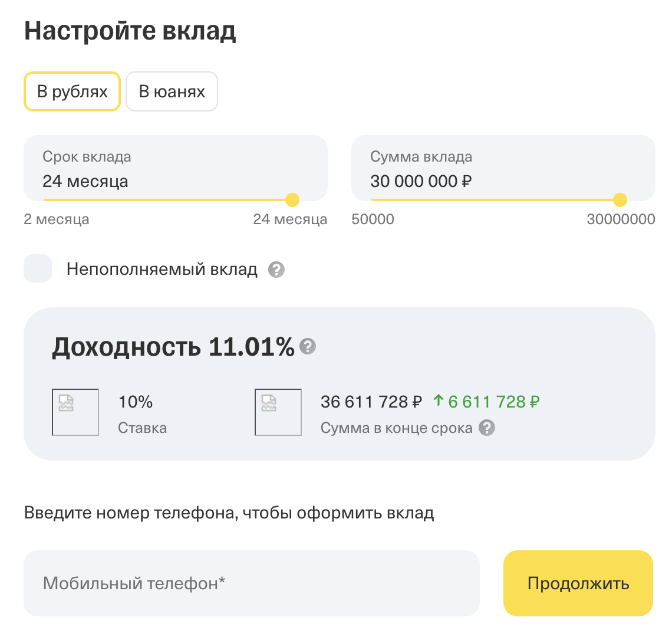Click the "Непополняемый вклад" label text
The width and height of the screenshot is (672, 637).
pyautogui.click(x=162, y=270)
